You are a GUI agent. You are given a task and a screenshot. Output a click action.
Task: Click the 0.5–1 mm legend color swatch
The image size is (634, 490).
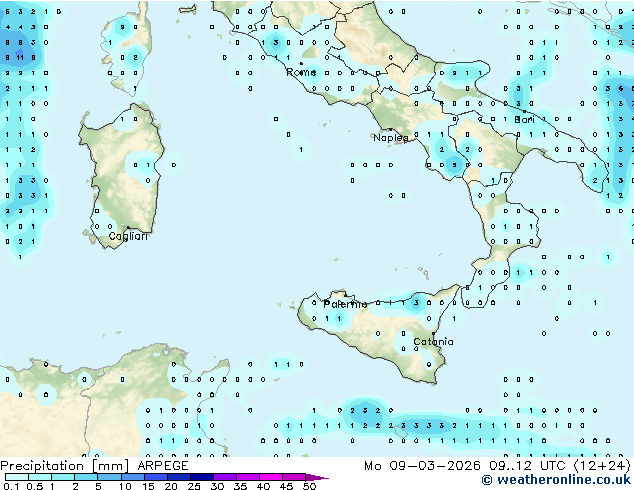40,477
